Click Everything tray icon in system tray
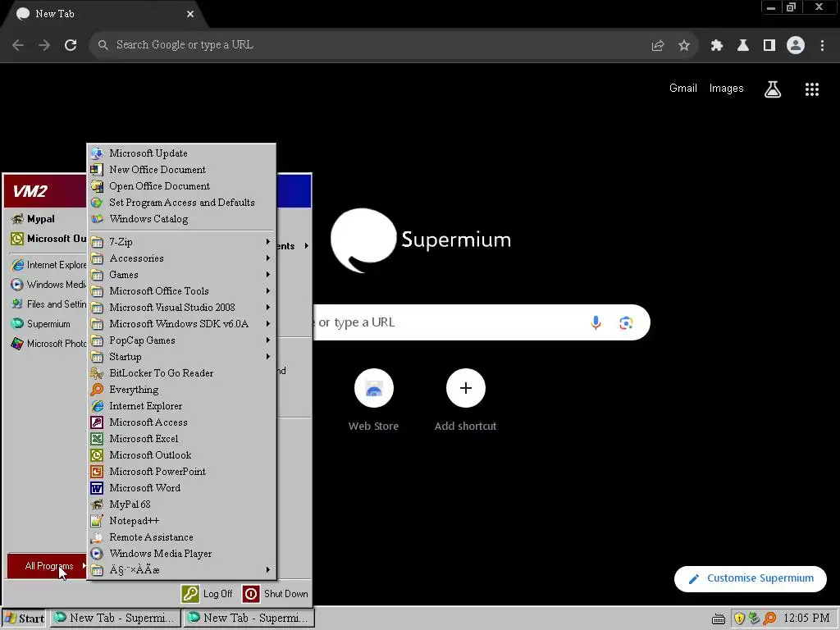840x630 pixels. click(769, 619)
